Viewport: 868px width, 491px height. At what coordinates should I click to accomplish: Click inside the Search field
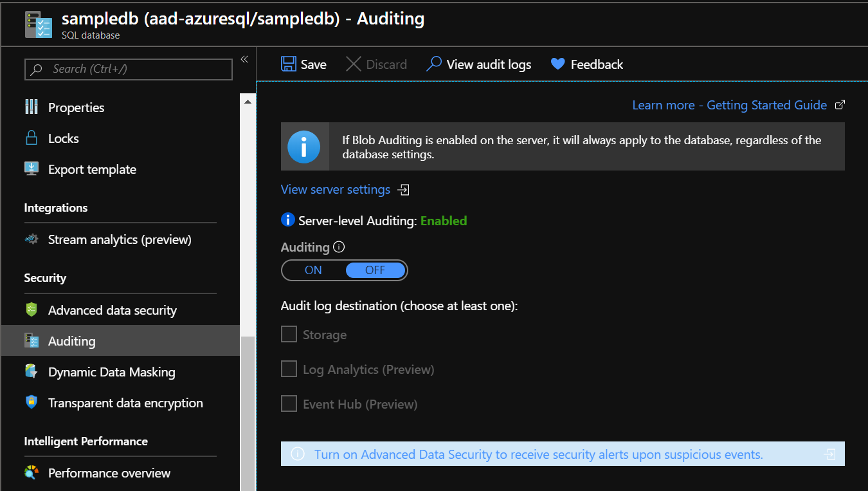click(x=128, y=69)
